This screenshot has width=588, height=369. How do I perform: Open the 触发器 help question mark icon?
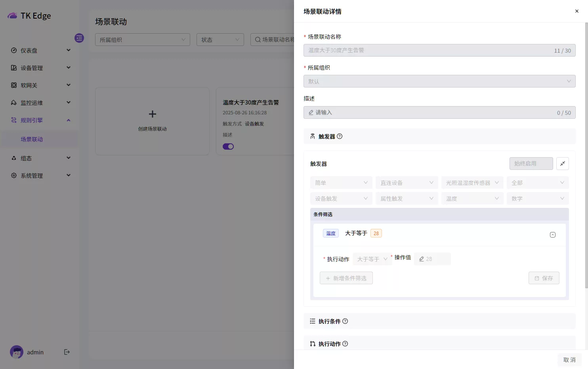(x=339, y=136)
